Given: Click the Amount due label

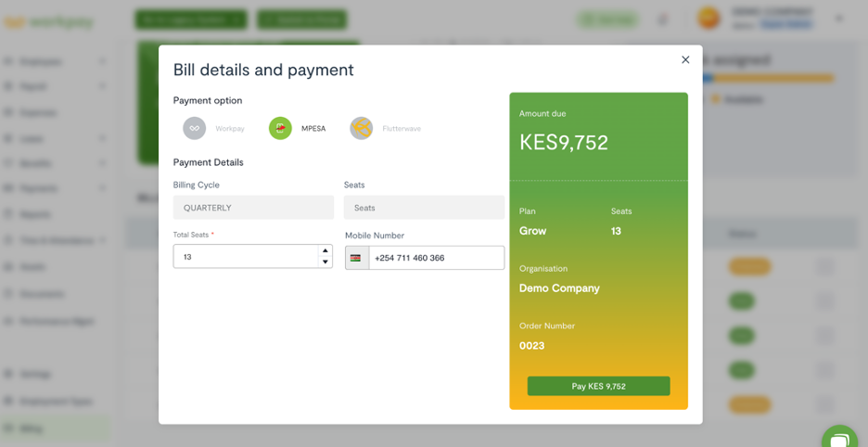Looking at the screenshot, I should (x=542, y=113).
